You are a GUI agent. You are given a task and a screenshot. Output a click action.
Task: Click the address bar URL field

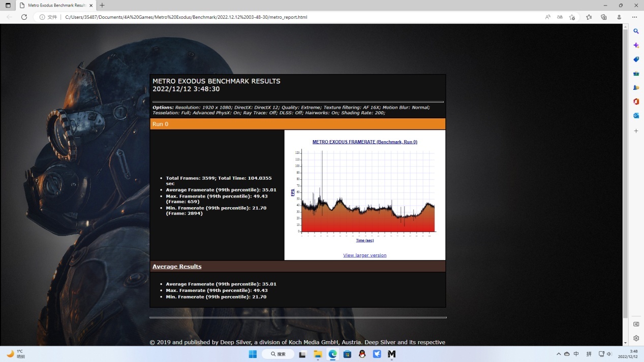click(300, 17)
